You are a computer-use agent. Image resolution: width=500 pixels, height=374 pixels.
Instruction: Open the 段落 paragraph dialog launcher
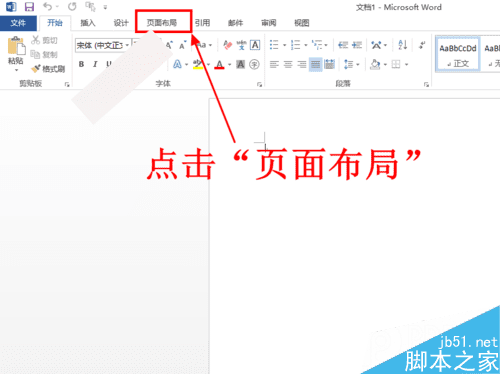coord(426,85)
